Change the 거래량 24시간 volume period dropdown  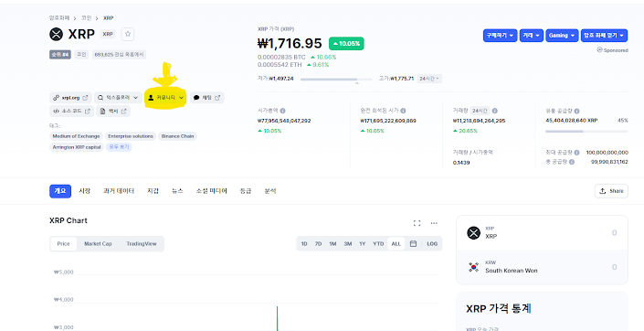click(x=480, y=111)
